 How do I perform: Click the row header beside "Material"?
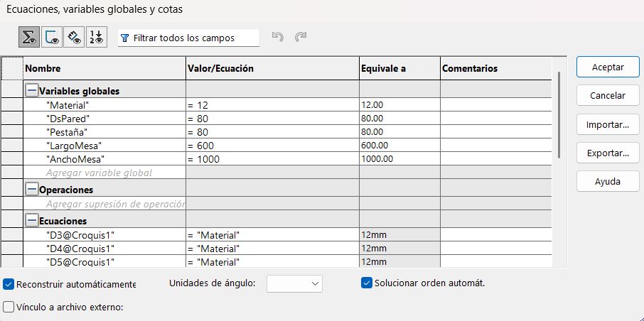[x=12, y=105]
